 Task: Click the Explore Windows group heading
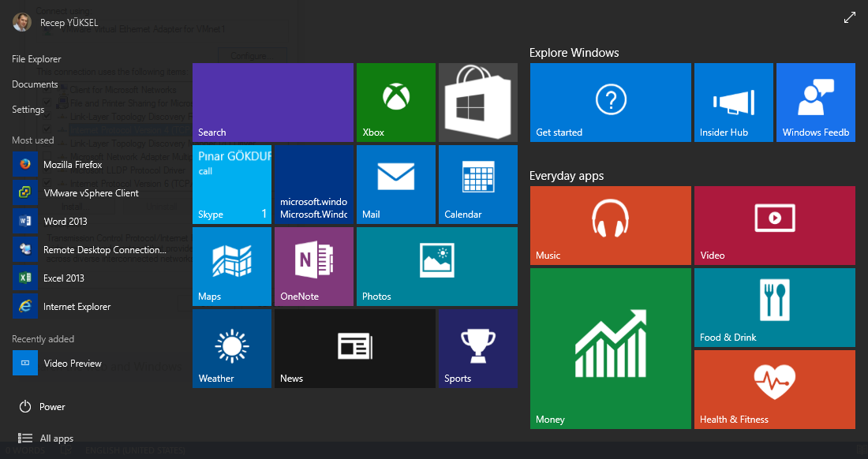(x=574, y=53)
